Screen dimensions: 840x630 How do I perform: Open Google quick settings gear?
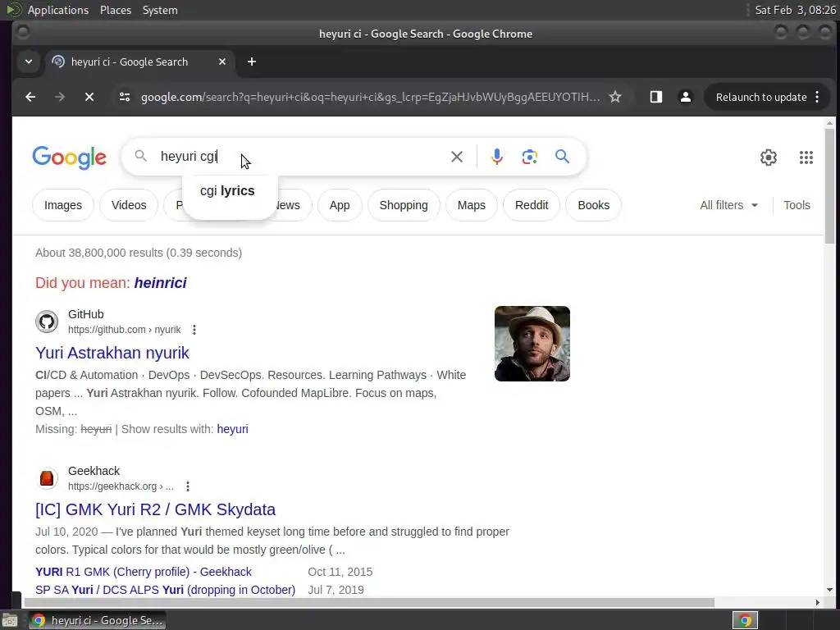click(x=768, y=157)
